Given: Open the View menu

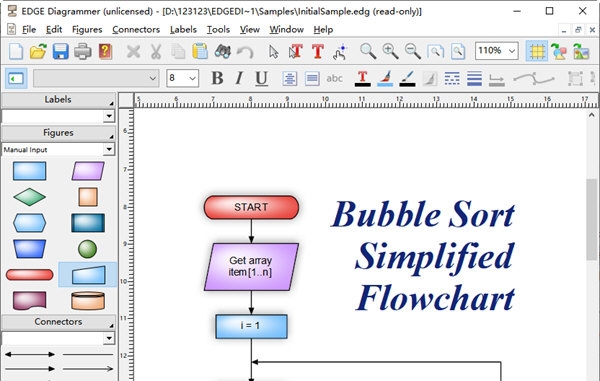Looking at the screenshot, I should click(249, 29).
